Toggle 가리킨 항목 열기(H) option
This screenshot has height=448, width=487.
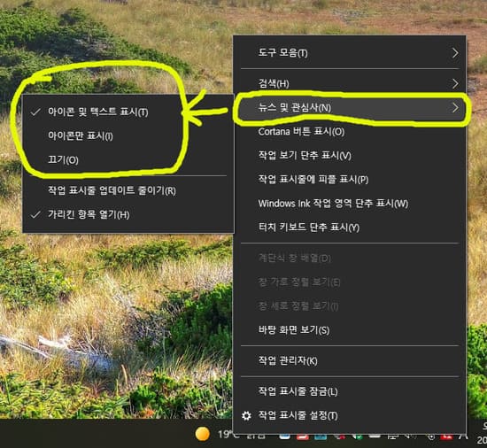[128, 214]
